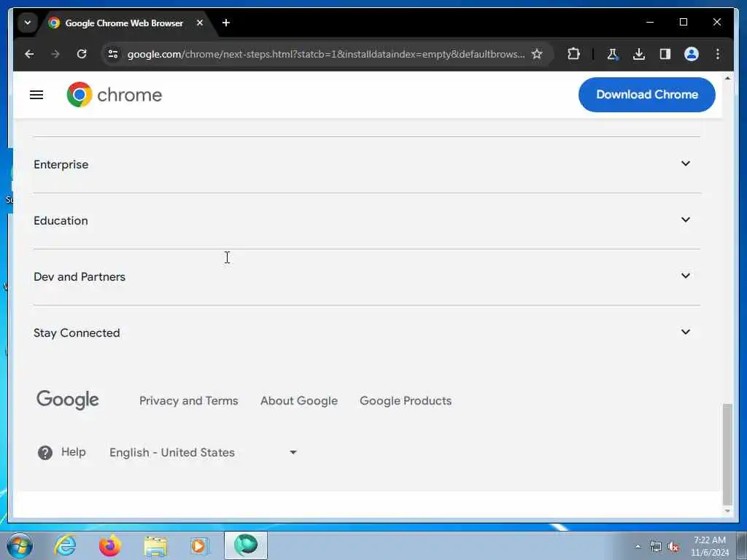Go back to the previous page
This screenshot has width=747, height=560.
(x=29, y=54)
